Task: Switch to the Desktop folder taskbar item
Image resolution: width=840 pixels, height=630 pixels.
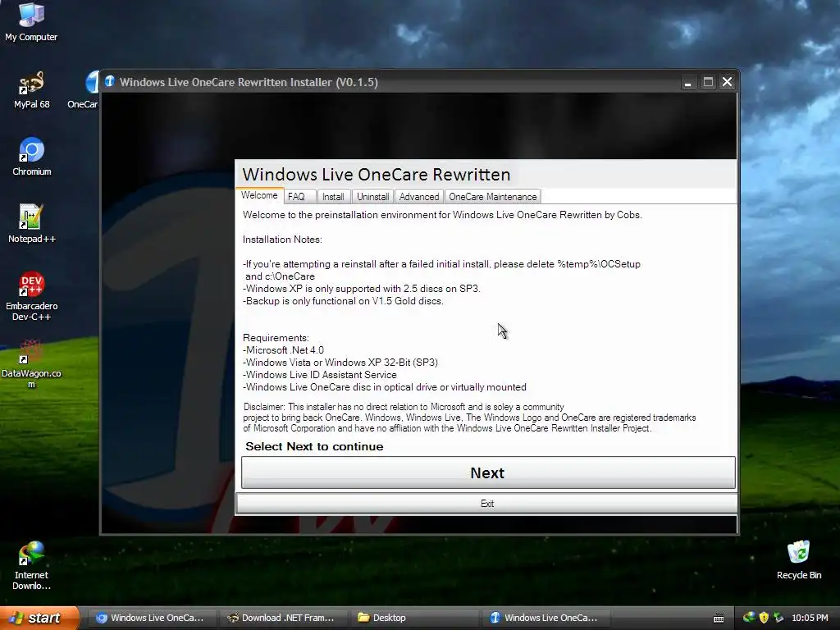Action: click(x=413, y=618)
